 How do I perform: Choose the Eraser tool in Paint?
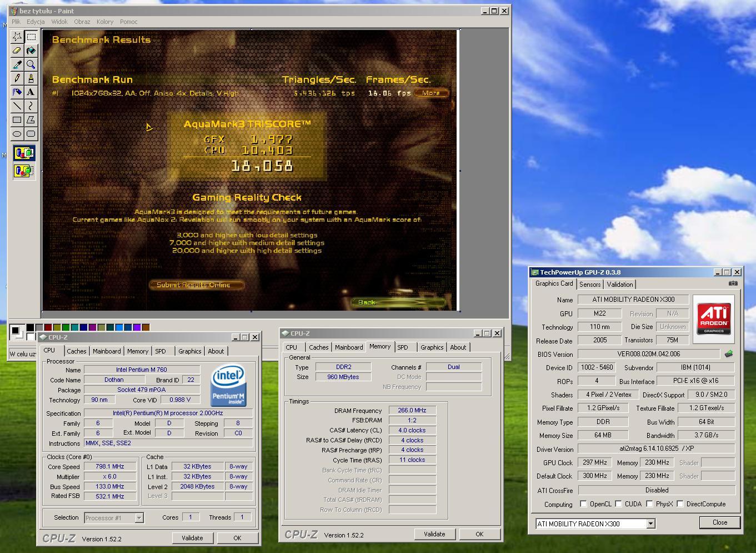coord(17,51)
